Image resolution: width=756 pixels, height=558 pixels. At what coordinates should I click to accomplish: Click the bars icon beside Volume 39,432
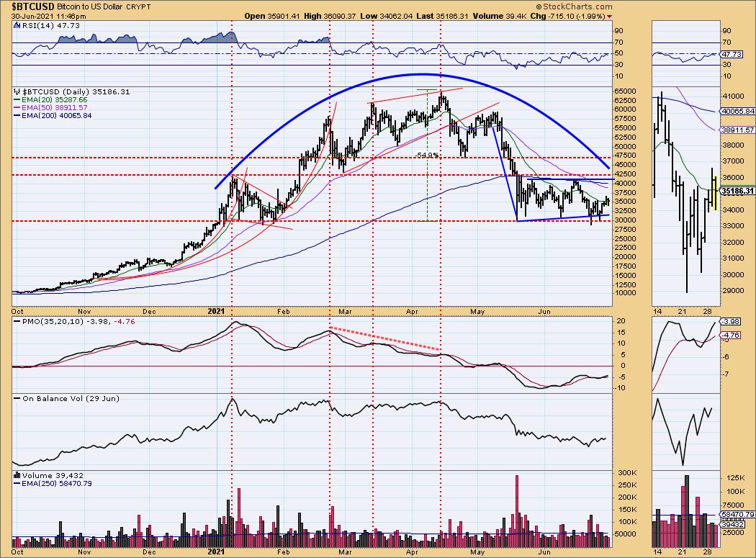coord(17,475)
